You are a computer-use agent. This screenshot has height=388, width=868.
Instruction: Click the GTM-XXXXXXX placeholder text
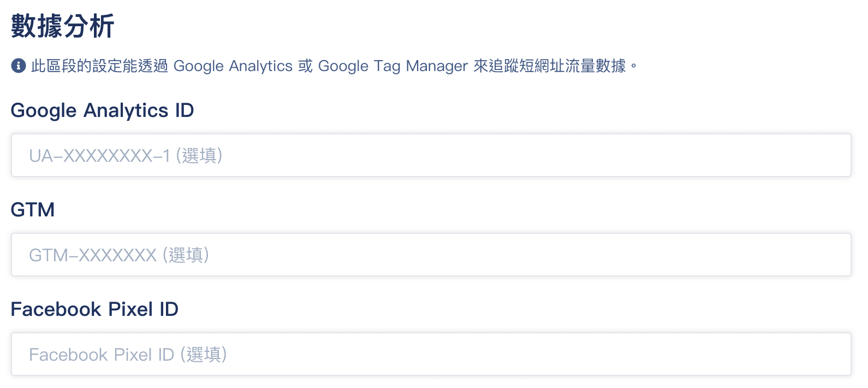tap(93, 255)
